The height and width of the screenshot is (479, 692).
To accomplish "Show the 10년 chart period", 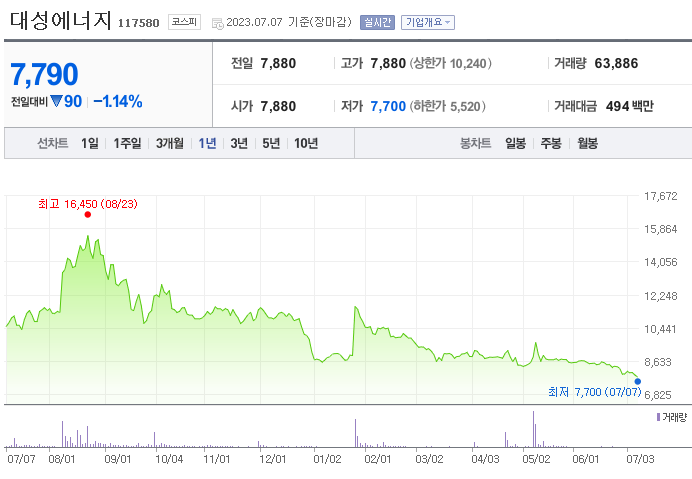I will tap(306, 143).
